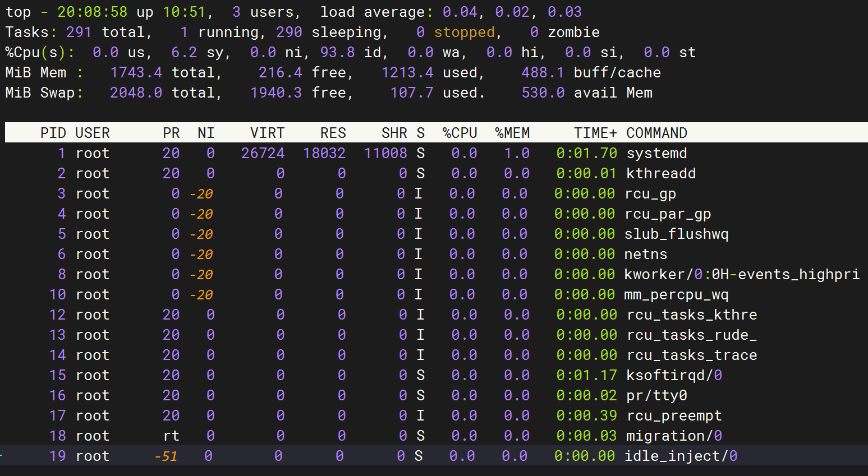The width and height of the screenshot is (868, 476).
Task: Click the rcu_tasks_rude_ command entry
Action: pyautogui.click(x=692, y=335)
